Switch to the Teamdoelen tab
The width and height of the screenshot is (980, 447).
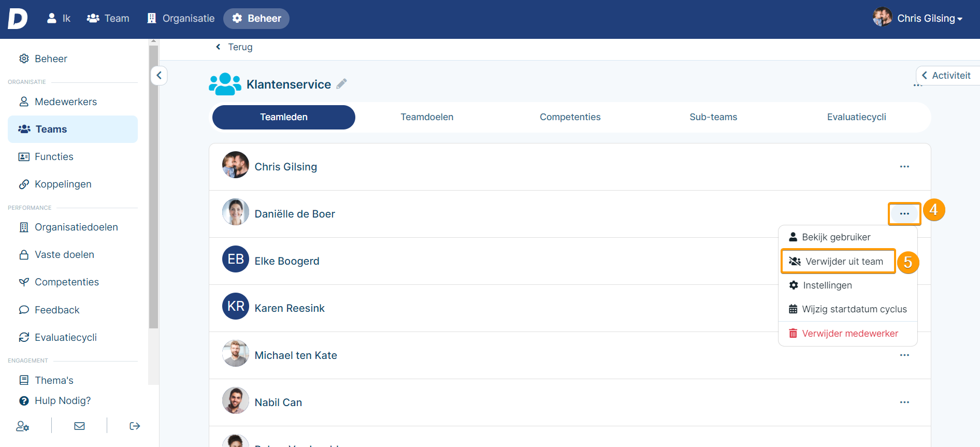[x=427, y=117]
